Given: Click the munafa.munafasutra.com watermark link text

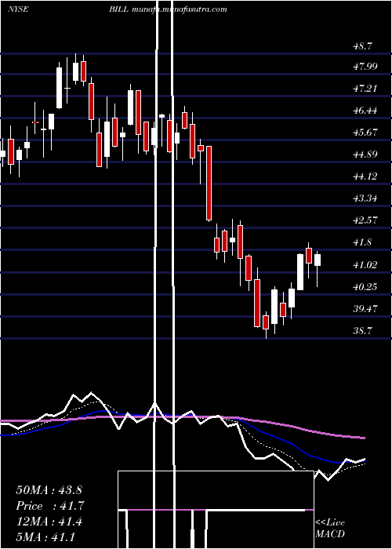Looking at the screenshot, I should pyautogui.click(x=180, y=9).
